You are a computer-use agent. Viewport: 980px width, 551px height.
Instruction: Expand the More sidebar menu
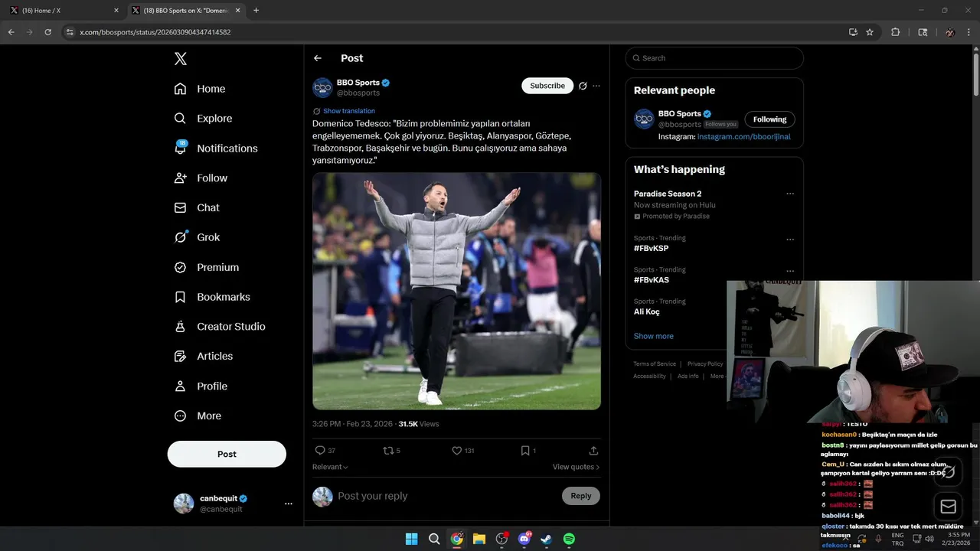[x=198, y=416]
